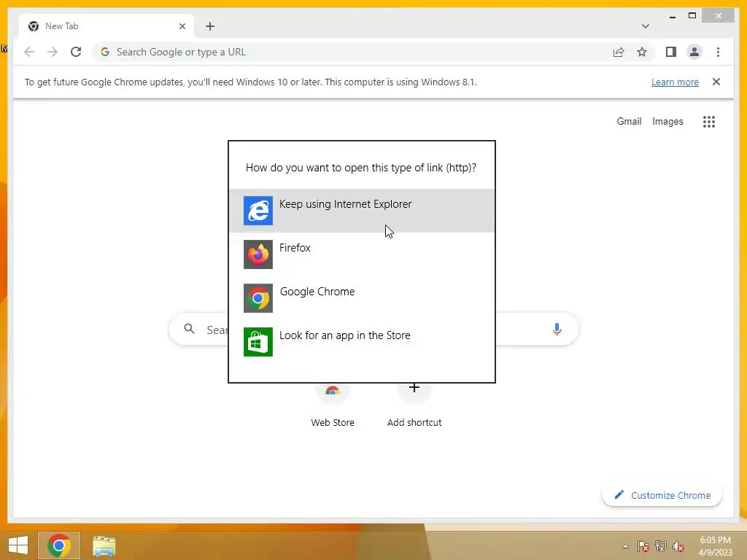Go back with the back arrow
The image size is (747, 560).
click(29, 52)
